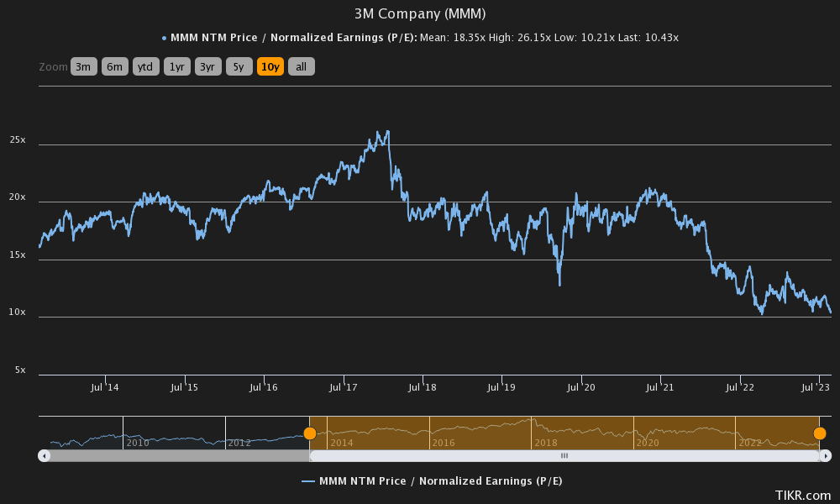The height and width of the screenshot is (504, 840).
Task: Click the 5x y-axis label
Action: coord(20,370)
